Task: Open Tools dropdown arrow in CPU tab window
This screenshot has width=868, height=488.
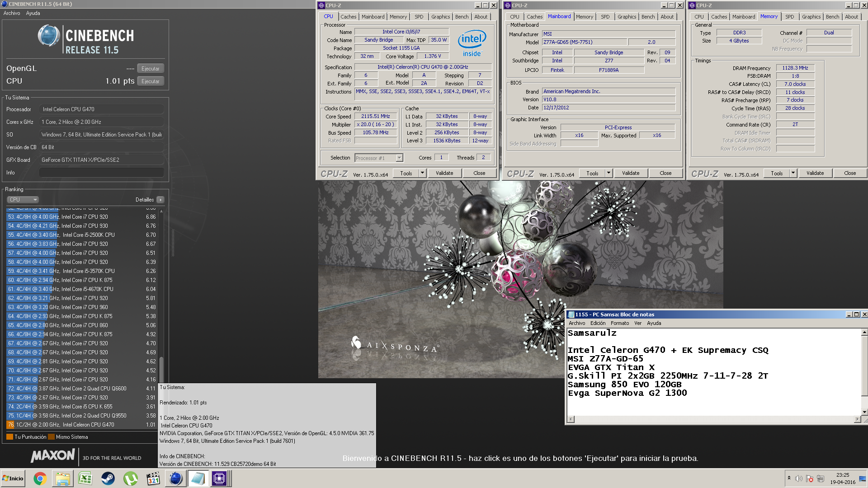Action: (x=422, y=173)
